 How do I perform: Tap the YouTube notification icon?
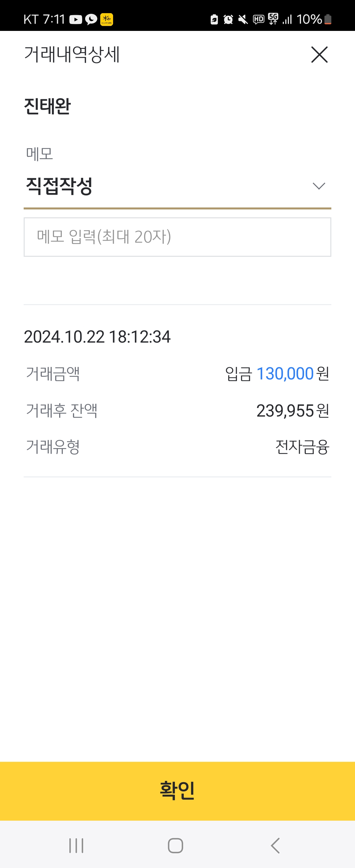pos(76,19)
